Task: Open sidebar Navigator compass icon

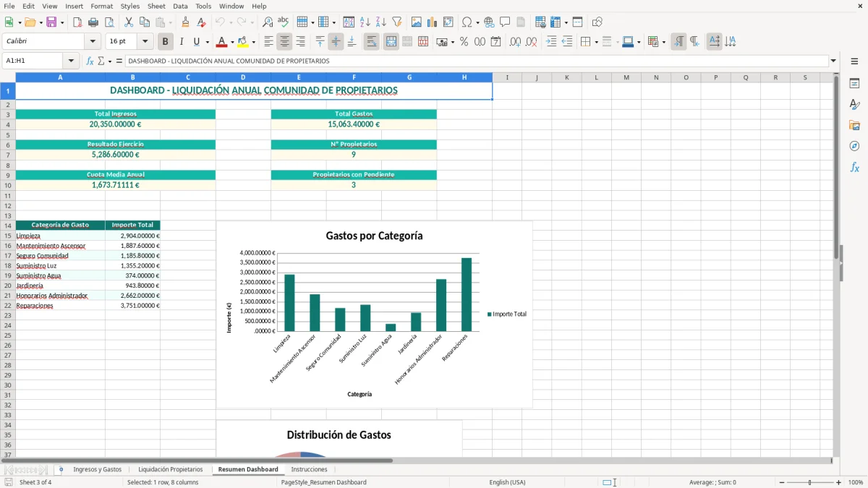Action: 854,146
